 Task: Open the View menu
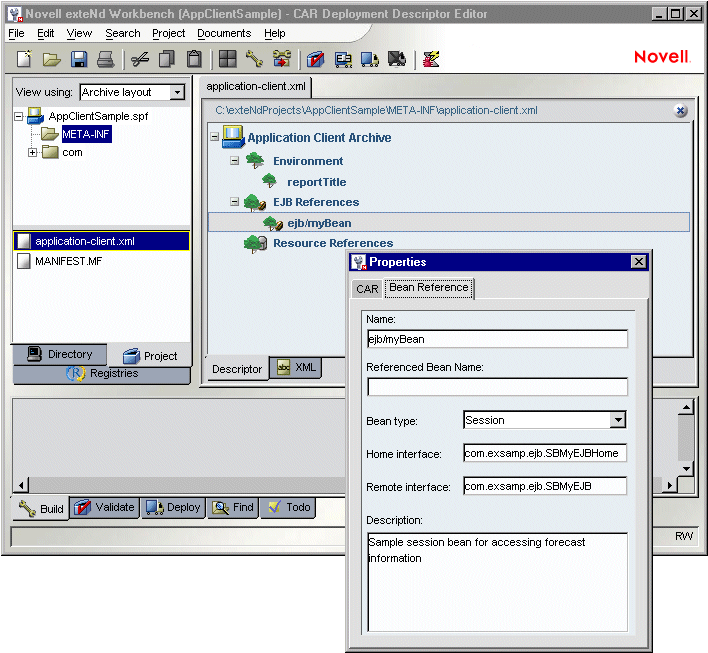pyautogui.click(x=79, y=33)
